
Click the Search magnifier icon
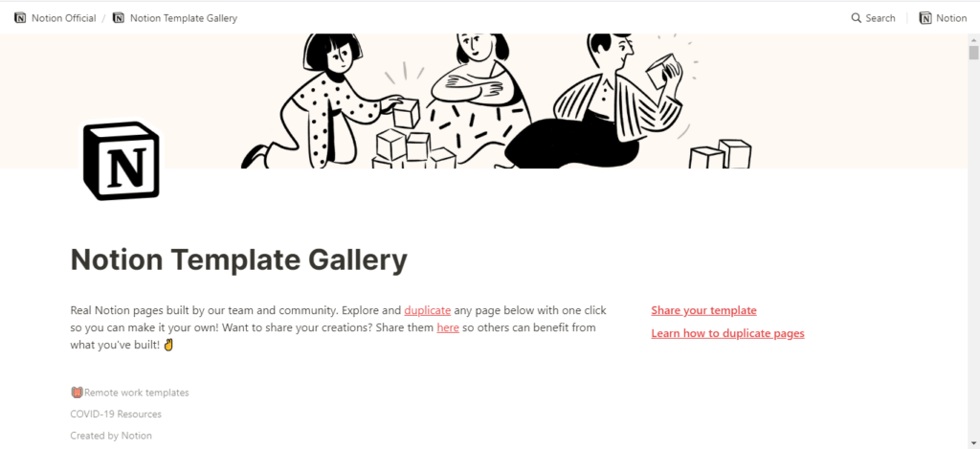856,18
